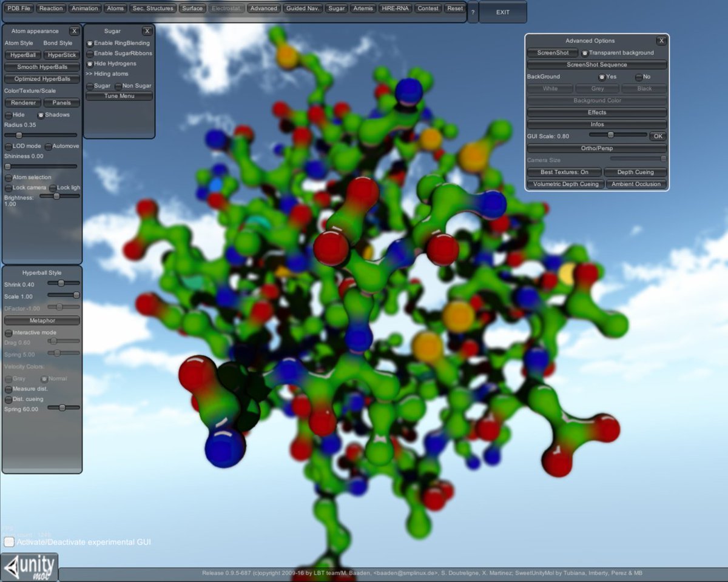728x582 pixels.
Task: Open the Sec. Structures menu
Action: (x=152, y=8)
